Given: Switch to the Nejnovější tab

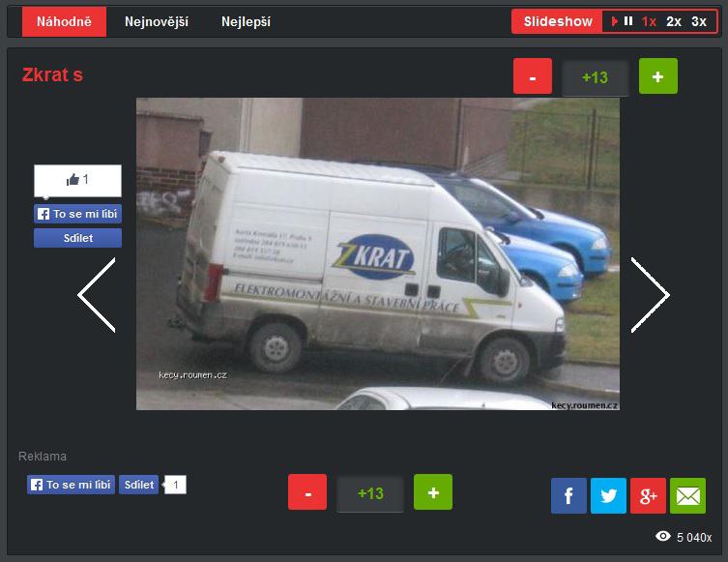Looking at the screenshot, I should pyautogui.click(x=157, y=21).
